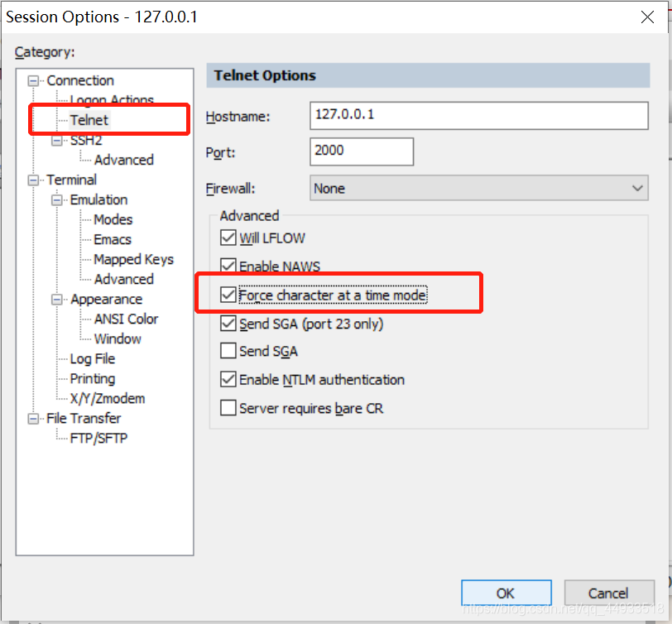Collapse the Emulation tree node

tap(56, 199)
